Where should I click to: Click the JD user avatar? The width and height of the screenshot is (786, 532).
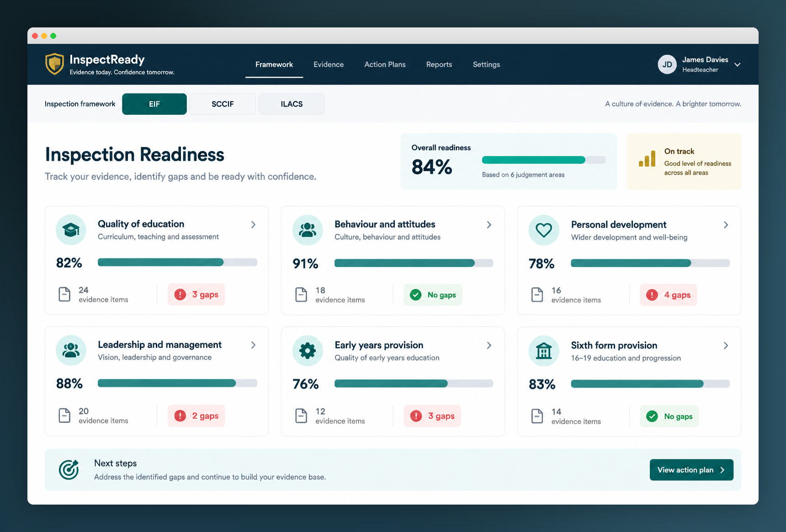pos(667,64)
